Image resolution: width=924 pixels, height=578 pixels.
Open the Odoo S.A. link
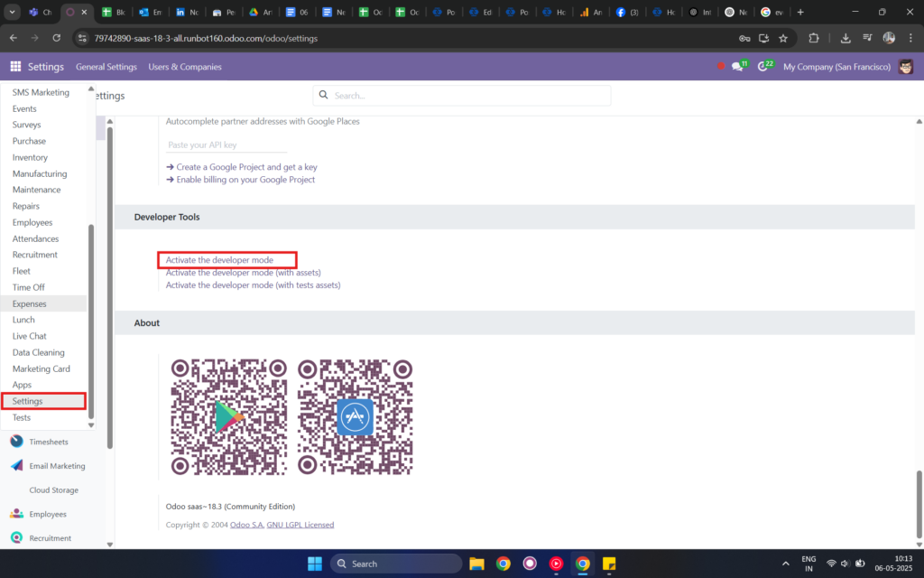click(247, 525)
